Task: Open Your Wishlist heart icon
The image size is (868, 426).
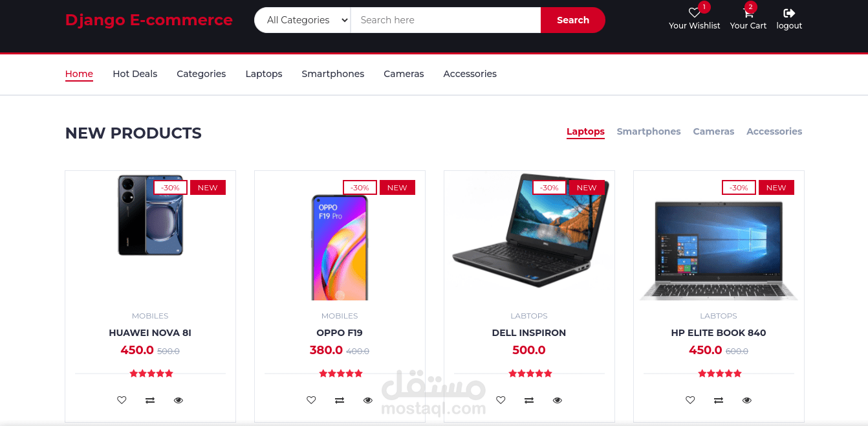Action: tap(694, 13)
